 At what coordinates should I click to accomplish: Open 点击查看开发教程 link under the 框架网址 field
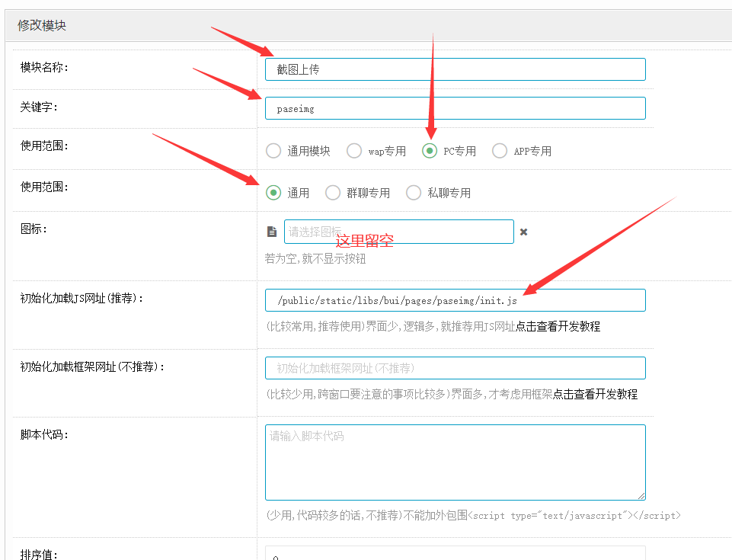click(x=595, y=394)
